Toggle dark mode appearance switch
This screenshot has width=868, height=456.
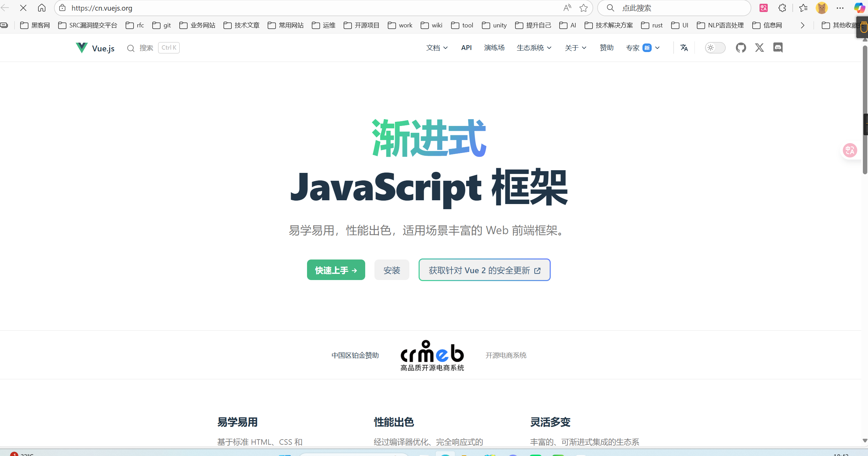pyautogui.click(x=715, y=48)
